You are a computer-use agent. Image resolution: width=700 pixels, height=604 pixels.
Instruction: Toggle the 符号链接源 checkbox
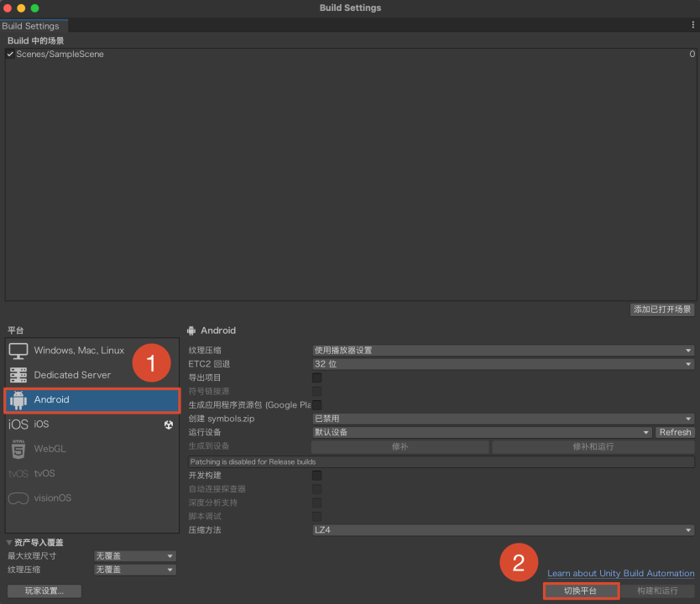(317, 392)
